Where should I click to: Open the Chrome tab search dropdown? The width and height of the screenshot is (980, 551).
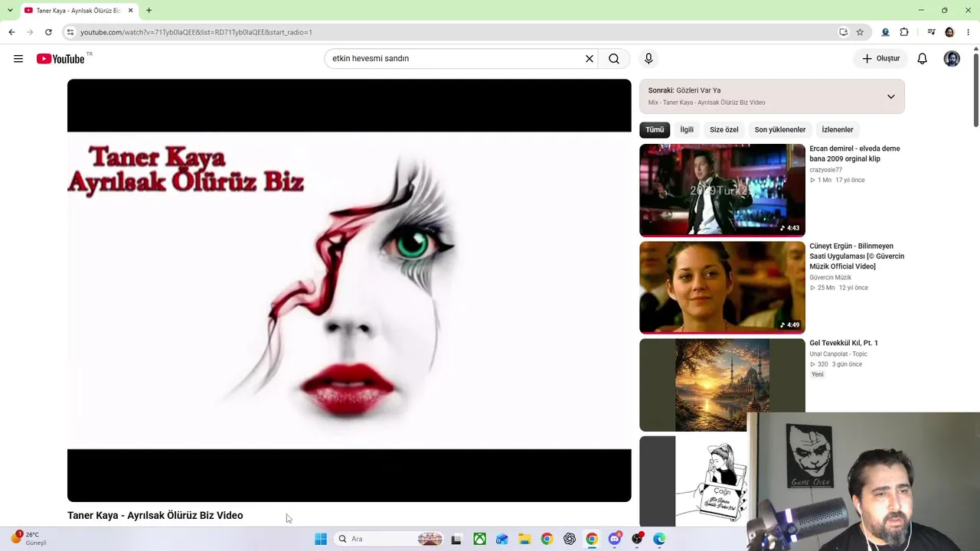[x=10, y=11]
